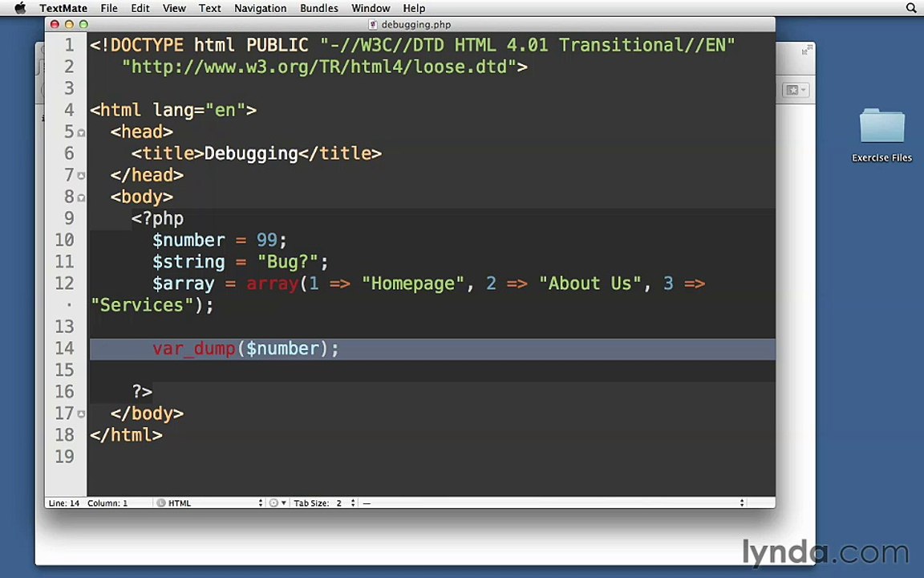Toggle fold marker at line 17

coord(81,414)
